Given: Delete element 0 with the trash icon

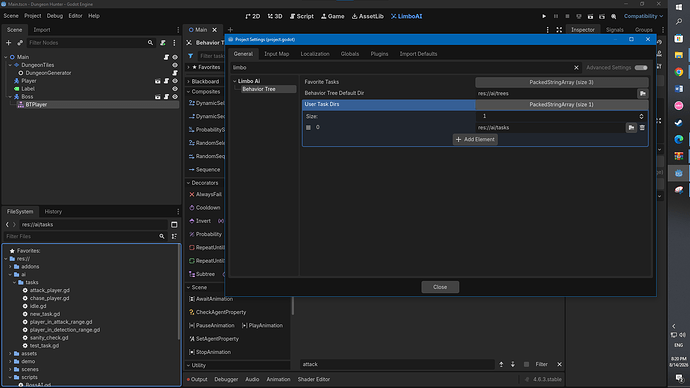Looking at the screenshot, I should [642, 128].
